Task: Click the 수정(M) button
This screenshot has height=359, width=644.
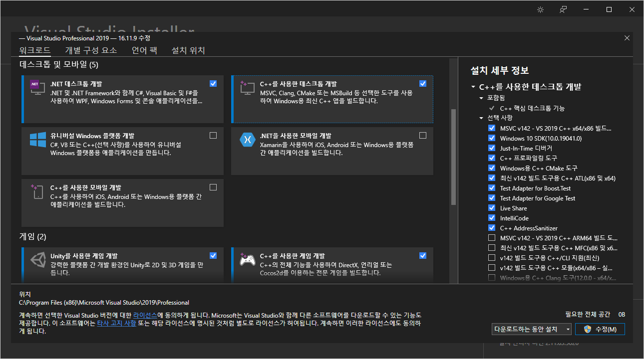Action: click(x=600, y=329)
